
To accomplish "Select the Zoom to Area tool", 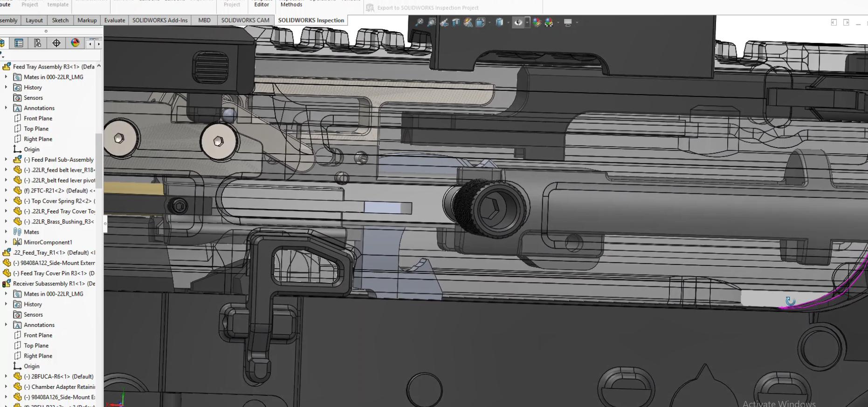I will coord(432,22).
